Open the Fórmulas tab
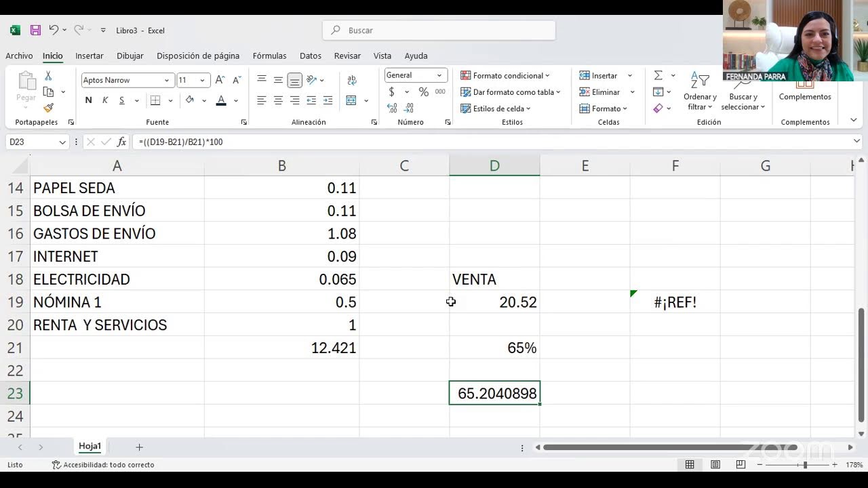 (x=269, y=56)
